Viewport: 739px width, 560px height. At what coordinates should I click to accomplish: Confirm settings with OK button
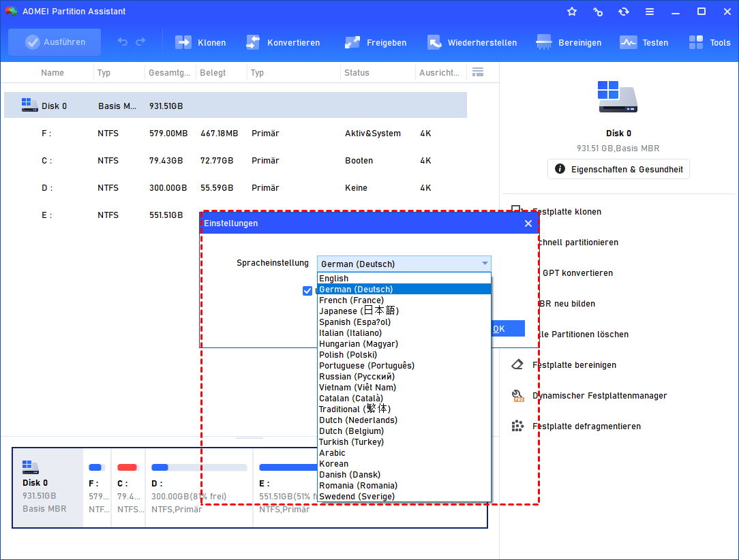coord(508,329)
